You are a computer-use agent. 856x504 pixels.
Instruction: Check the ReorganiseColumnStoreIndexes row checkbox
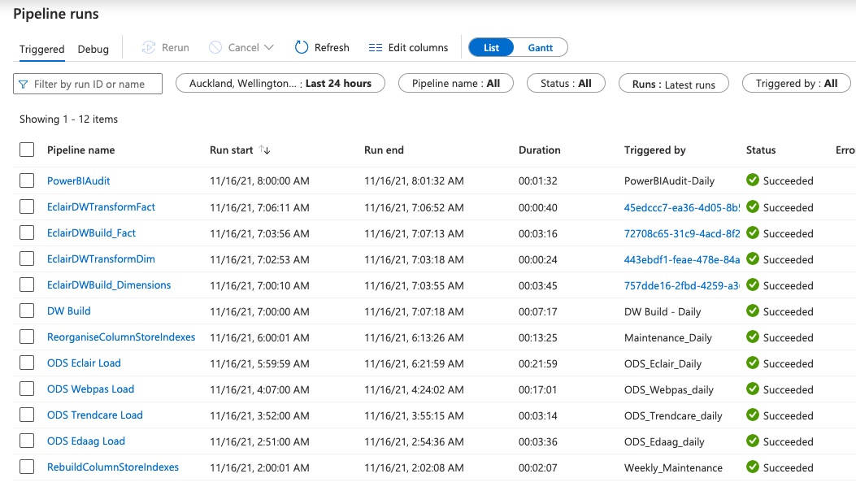click(27, 337)
